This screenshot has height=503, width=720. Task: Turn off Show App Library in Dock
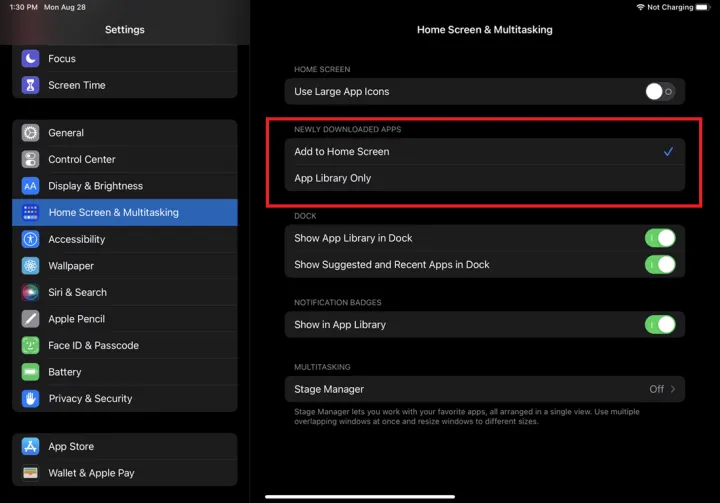pyautogui.click(x=659, y=238)
